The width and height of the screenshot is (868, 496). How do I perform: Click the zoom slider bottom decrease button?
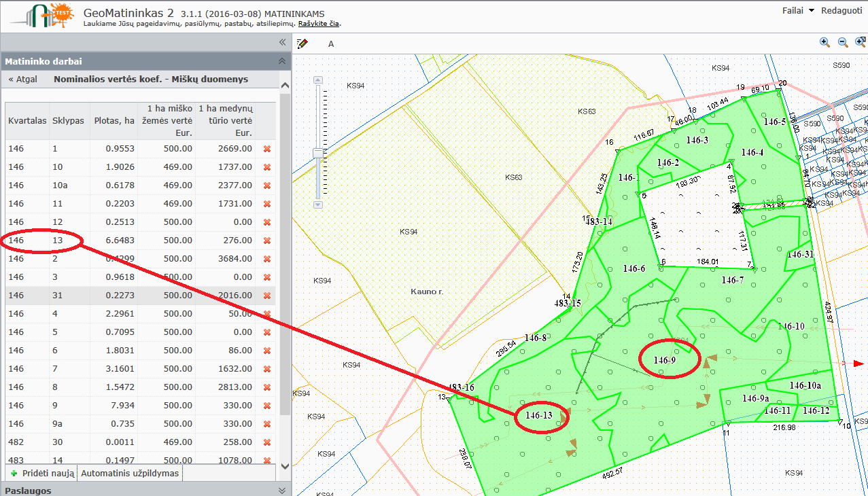click(317, 205)
